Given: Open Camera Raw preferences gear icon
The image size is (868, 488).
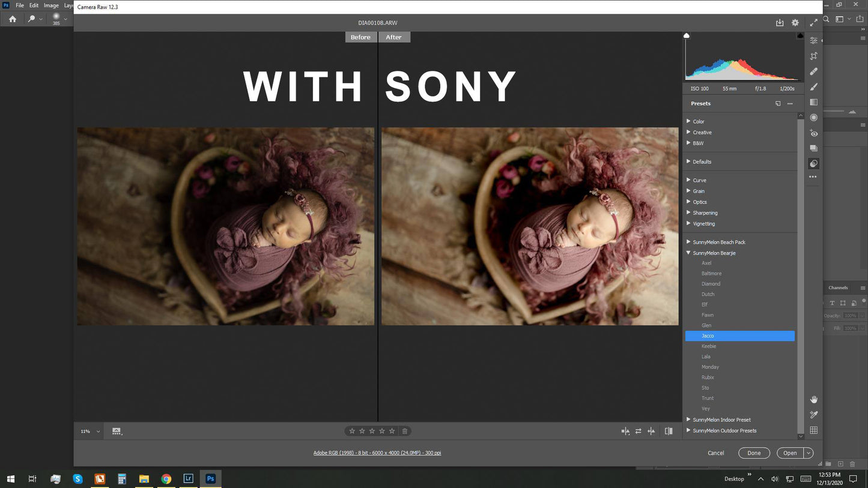Looking at the screenshot, I should pyautogui.click(x=795, y=23).
